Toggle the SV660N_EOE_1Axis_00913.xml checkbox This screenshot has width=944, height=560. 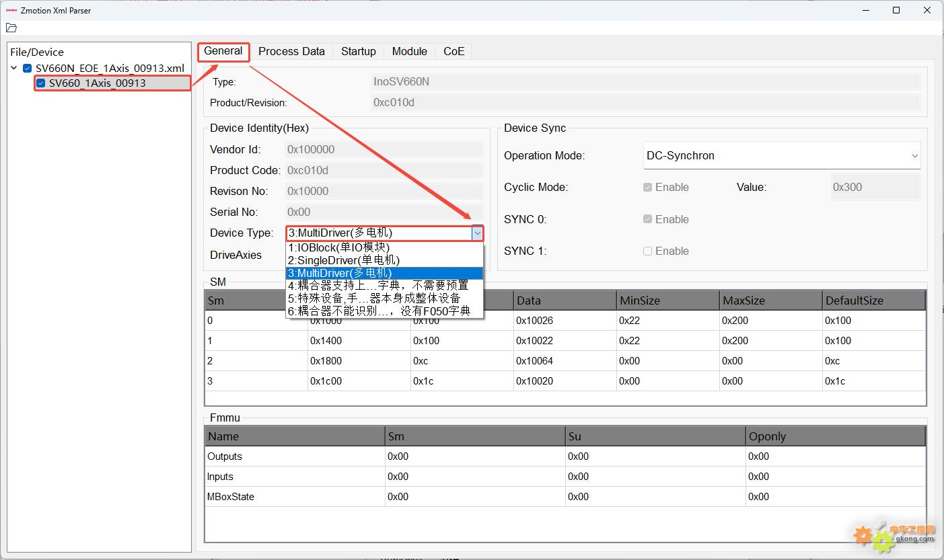[28, 69]
